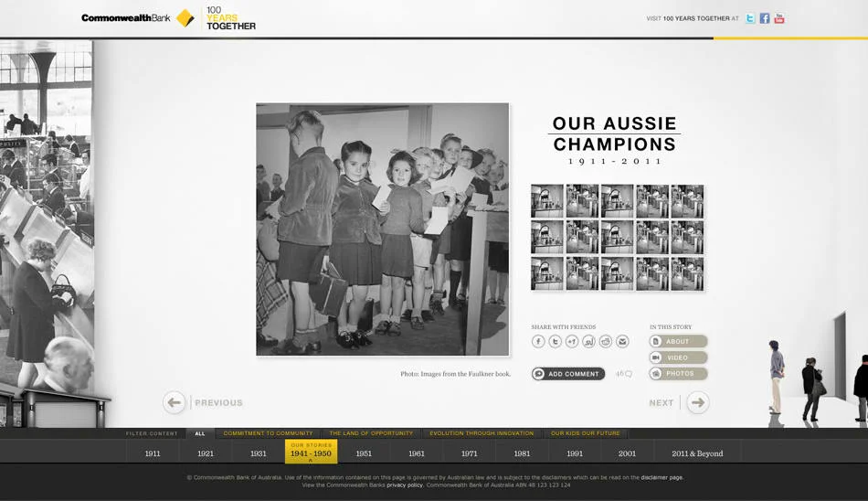
Task: Filter by Evolution Through Innovation
Action: (x=482, y=433)
